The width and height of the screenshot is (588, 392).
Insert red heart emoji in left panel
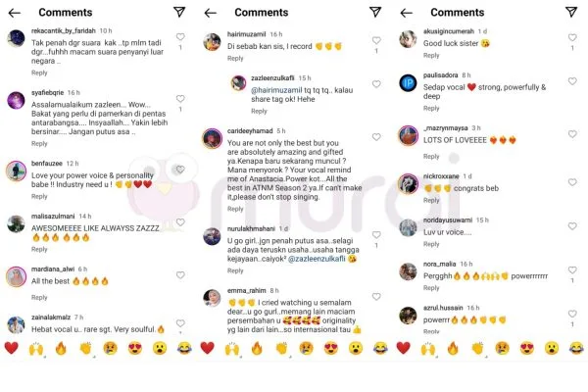11,348
